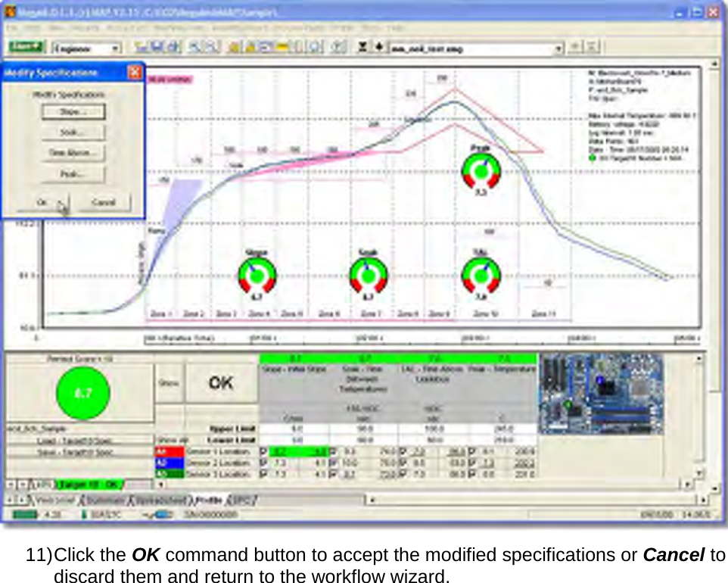Discard changes with the Cancel button
Image resolution: width=728 pixels, height=583 pixels.
click(x=103, y=203)
